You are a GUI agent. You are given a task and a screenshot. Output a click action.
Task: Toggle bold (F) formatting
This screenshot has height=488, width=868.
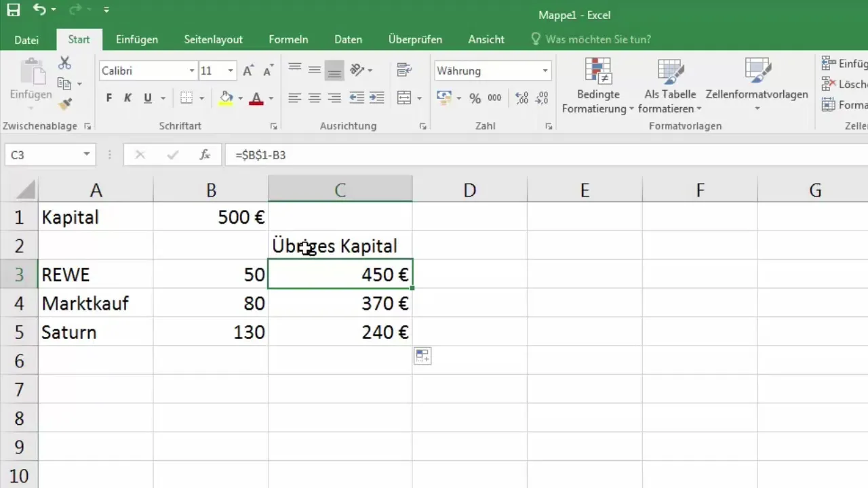click(109, 98)
